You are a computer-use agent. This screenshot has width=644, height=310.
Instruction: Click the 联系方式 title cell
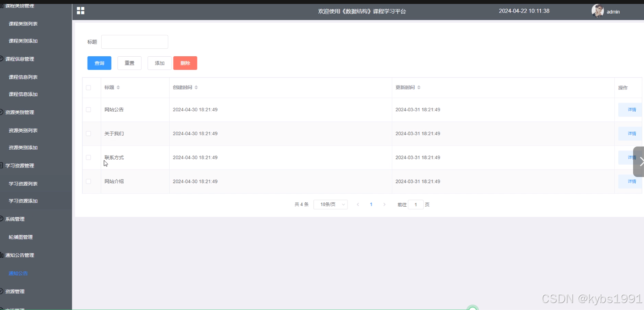[114, 157]
